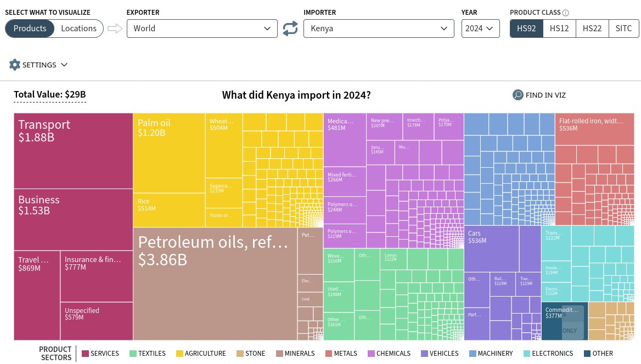Select HS12 product classification
The width and height of the screenshot is (641, 364).
(x=559, y=29)
